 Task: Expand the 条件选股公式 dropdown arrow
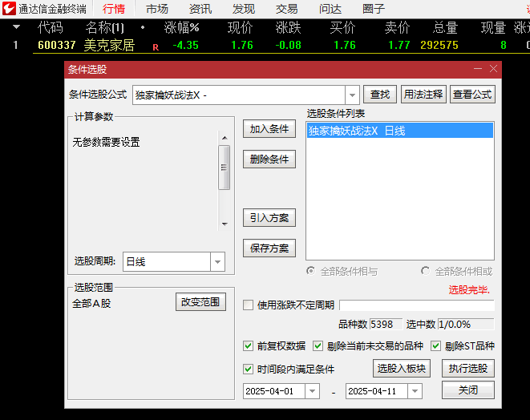tap(352, 95)
